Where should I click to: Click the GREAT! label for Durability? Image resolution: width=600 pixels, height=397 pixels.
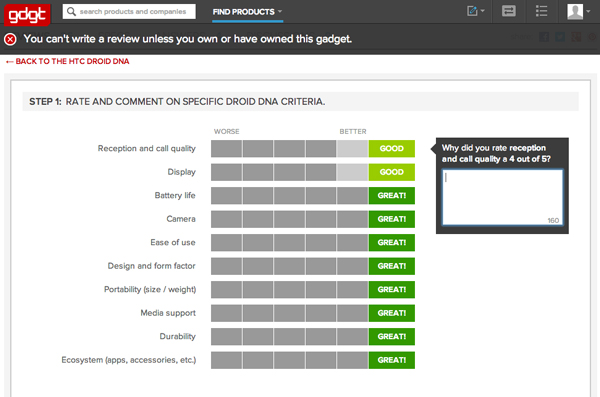(391, 337)
